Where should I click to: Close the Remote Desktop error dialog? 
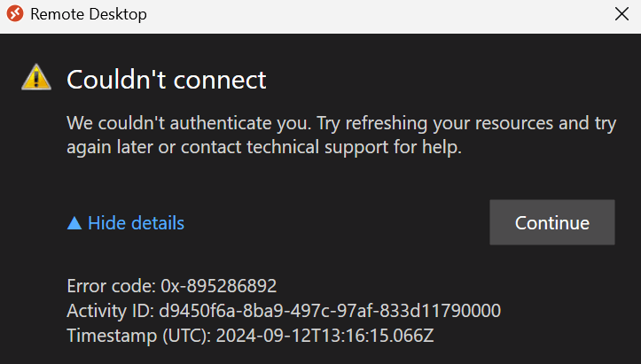(621, 14)
